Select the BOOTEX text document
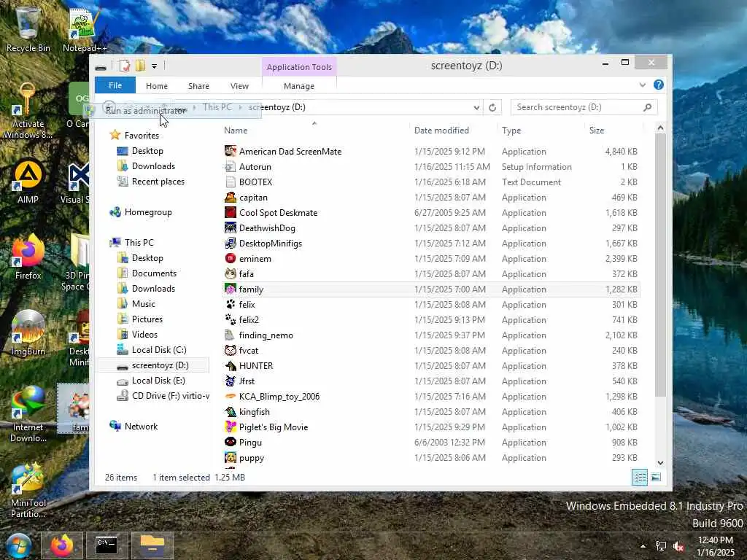The width and height of the screenshot is (747, 560). coord(430,182)
